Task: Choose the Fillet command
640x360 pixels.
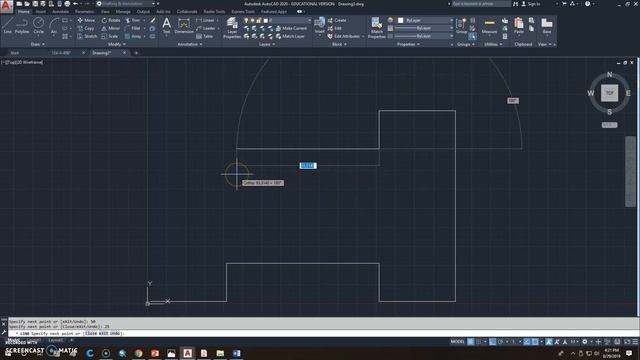Action: (133, 28)
